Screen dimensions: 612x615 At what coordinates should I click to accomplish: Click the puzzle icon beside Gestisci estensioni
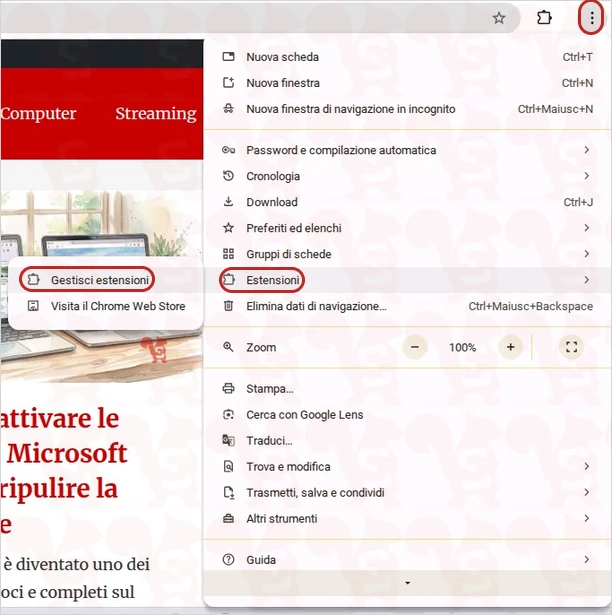pos(33,279)
